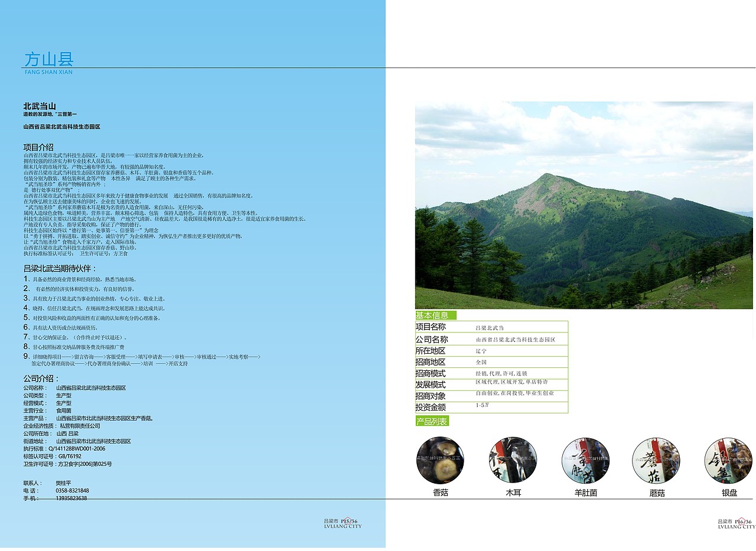Click the P16/36 page number footer

743,521
